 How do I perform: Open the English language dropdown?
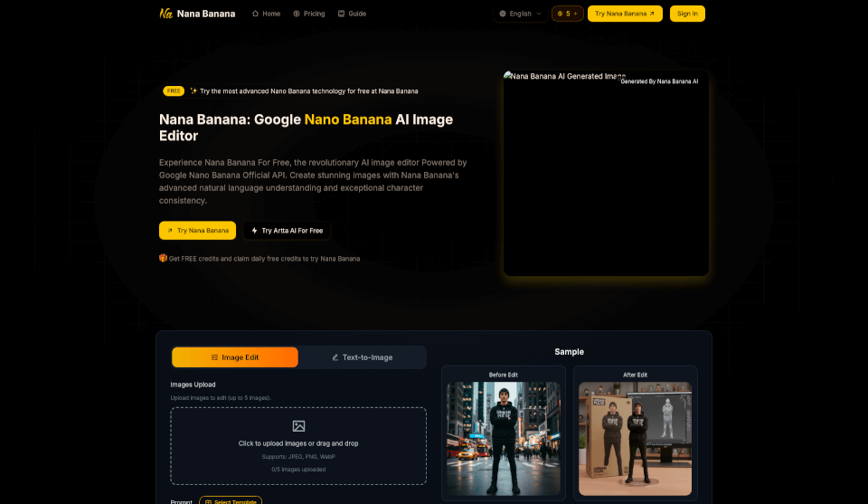(520, 14)
